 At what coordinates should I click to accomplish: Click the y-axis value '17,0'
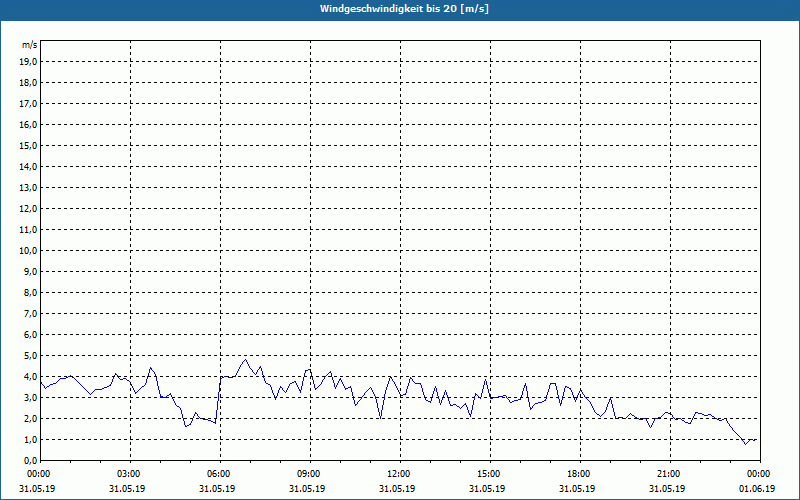[x=28, y=104]
